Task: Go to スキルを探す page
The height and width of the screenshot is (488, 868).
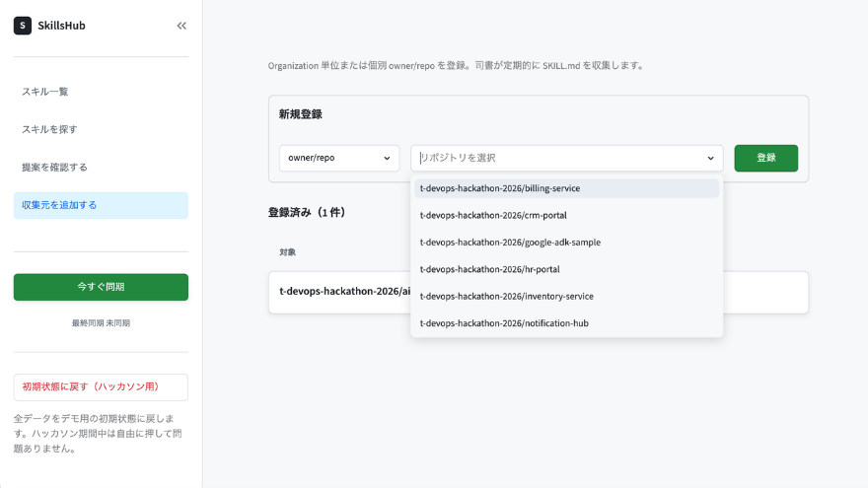Action: tap(101, 129)
